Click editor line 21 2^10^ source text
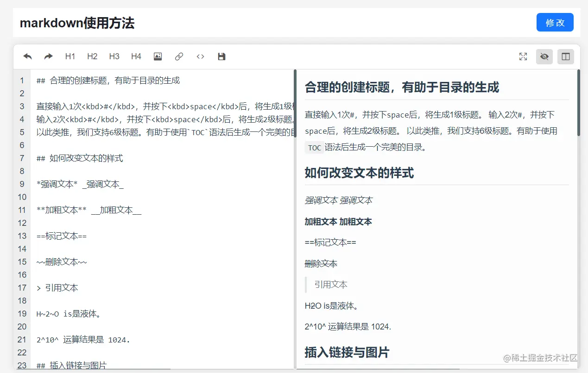588x373 pixels. 83,340
